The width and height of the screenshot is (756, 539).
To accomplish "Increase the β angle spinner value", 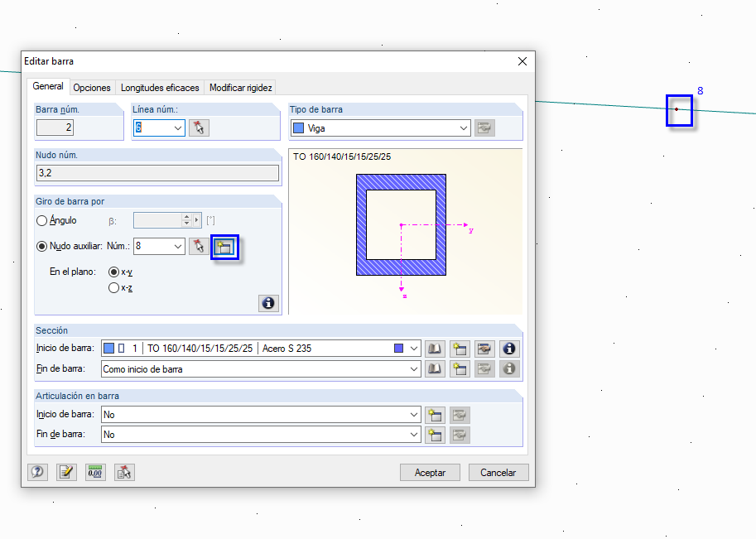I will point(186,217).
